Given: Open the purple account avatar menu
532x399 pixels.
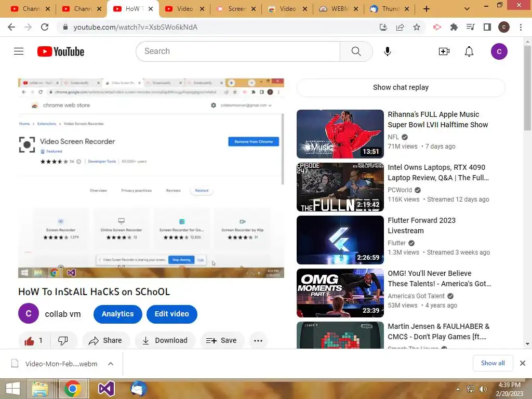Looking at the screenshot, I should click(x=499, y=51).
